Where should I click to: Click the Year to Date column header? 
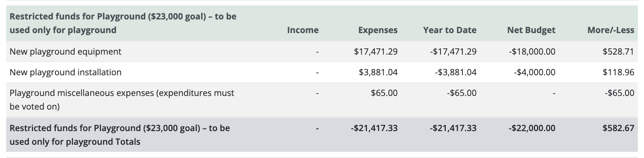click(x=450, y=30)
